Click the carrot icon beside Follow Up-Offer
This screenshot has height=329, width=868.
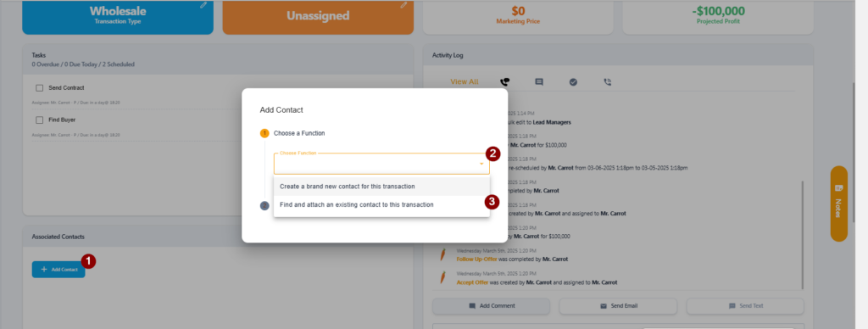pyautogui.click(x=442, y=254)
